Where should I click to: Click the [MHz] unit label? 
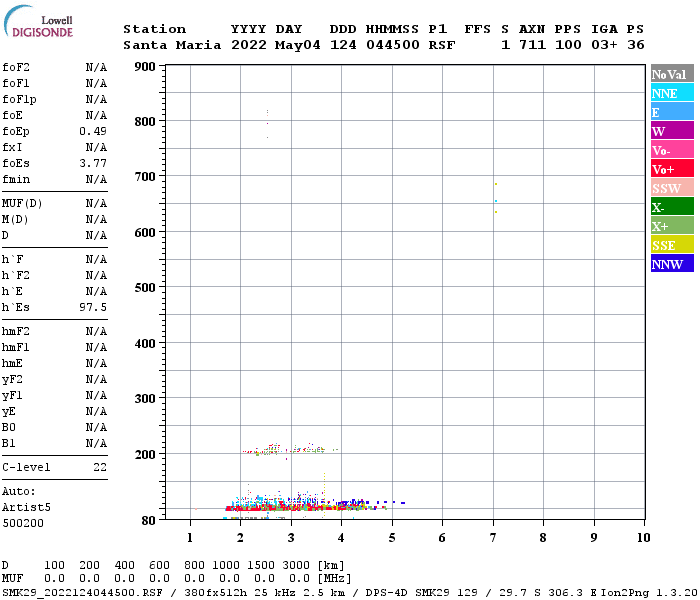coord(334,579)
